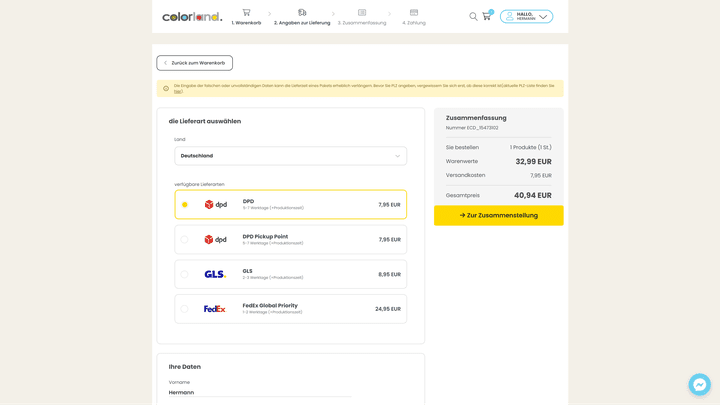Choose FedEx Global Priority radio button

tap(185, 309)
